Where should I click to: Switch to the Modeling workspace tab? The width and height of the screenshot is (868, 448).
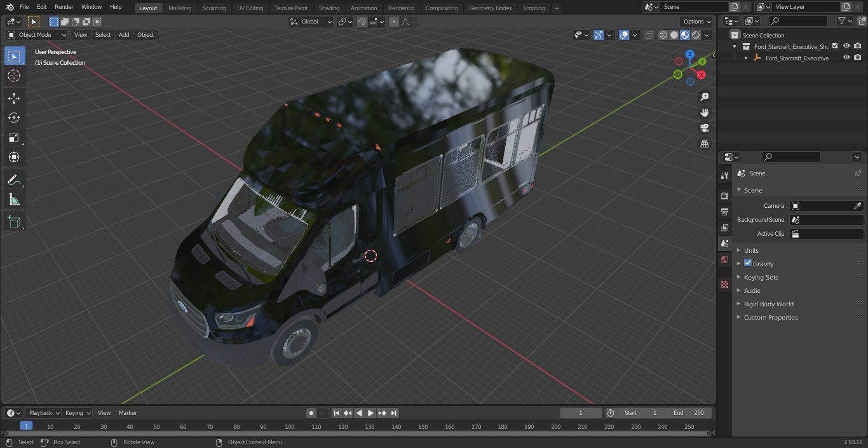[x=180, y=8]
